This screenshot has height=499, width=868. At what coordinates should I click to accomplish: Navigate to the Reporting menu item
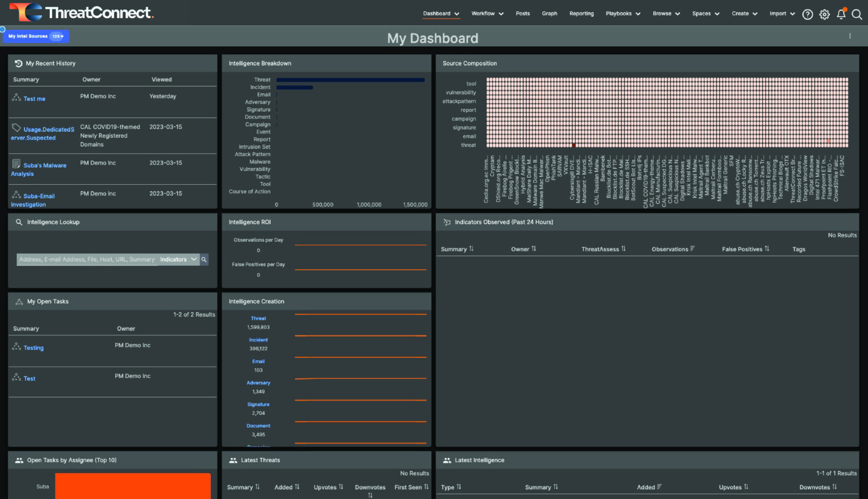click(x=581, y=14)
